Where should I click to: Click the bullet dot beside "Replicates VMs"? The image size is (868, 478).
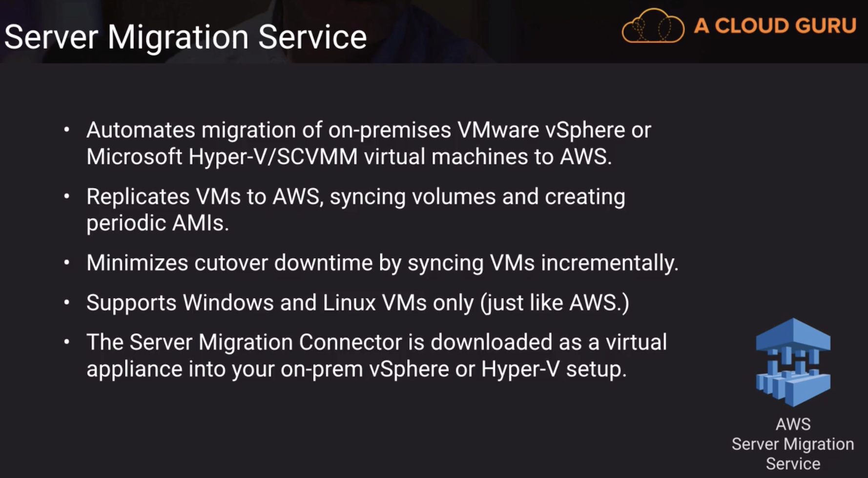click(x=67, y=197)
